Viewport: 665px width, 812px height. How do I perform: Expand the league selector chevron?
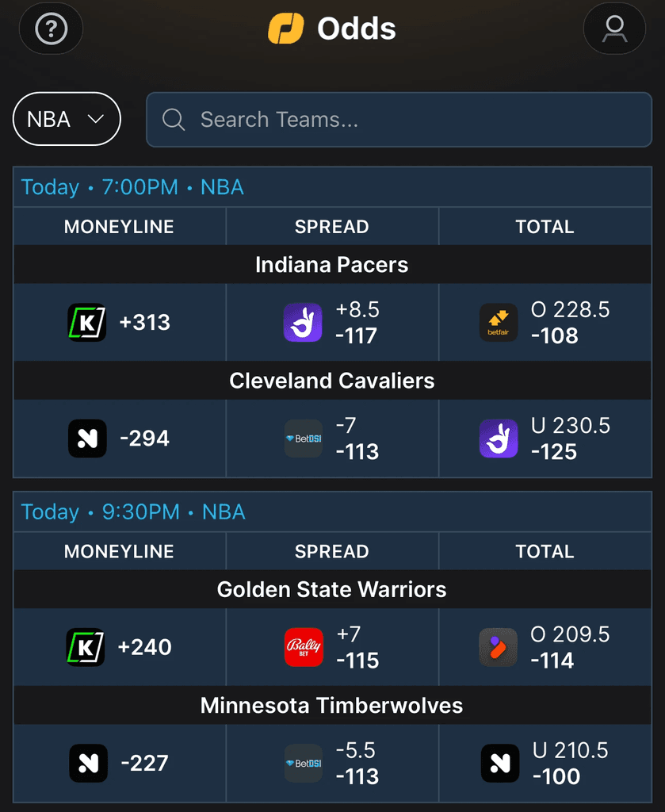94,119
